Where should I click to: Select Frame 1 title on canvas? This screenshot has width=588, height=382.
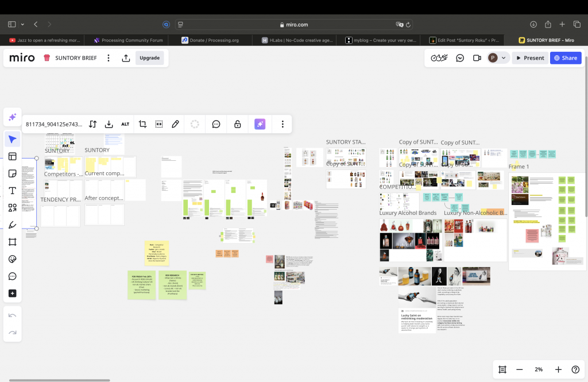click(x=519, y=167)
